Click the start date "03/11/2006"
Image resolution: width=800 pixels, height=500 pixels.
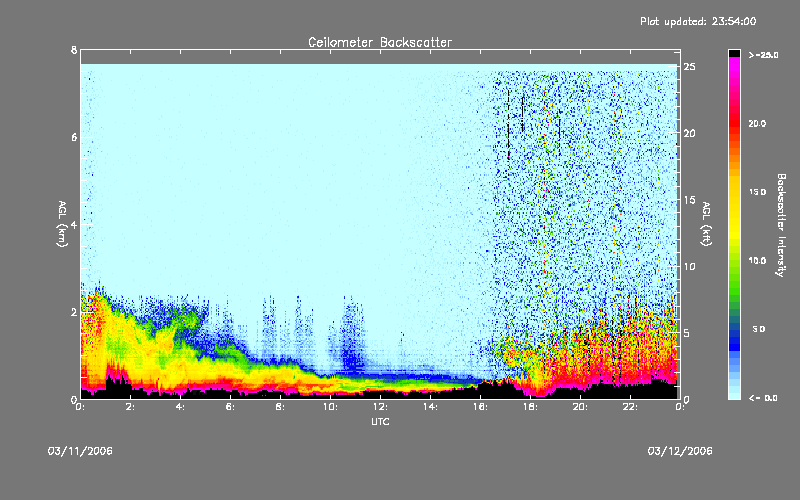click(80, 451)
